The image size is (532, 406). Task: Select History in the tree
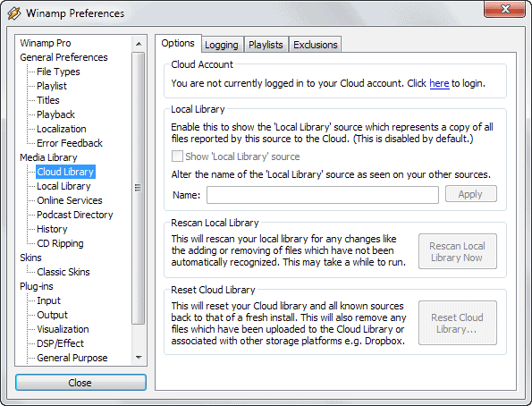tap(52, 229)
